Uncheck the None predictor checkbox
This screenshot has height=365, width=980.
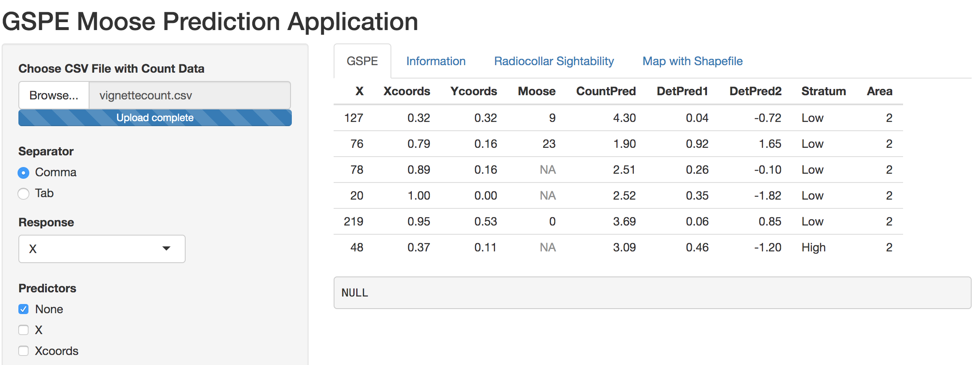click(x=24, y=309)
